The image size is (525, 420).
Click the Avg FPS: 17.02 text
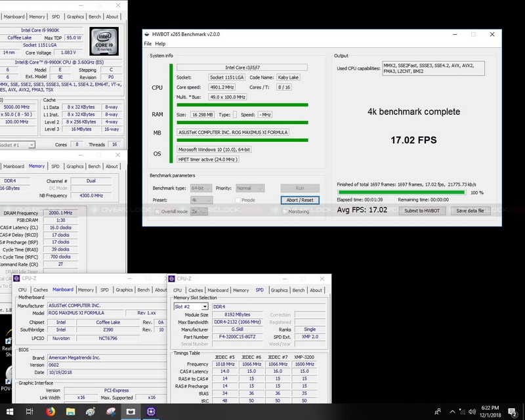[362, 210]
